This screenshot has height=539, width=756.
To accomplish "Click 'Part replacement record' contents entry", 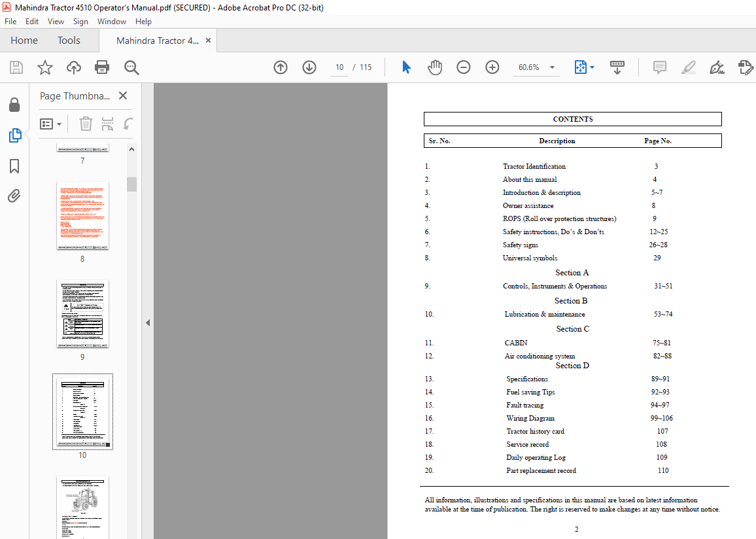I will pos(541,470).
